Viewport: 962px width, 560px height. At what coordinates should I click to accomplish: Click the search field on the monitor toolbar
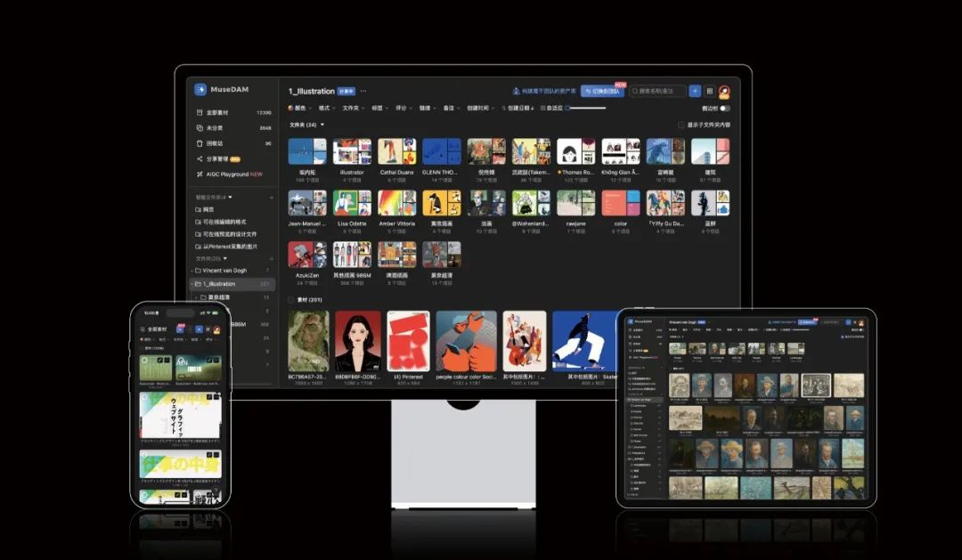pos(657,91)
